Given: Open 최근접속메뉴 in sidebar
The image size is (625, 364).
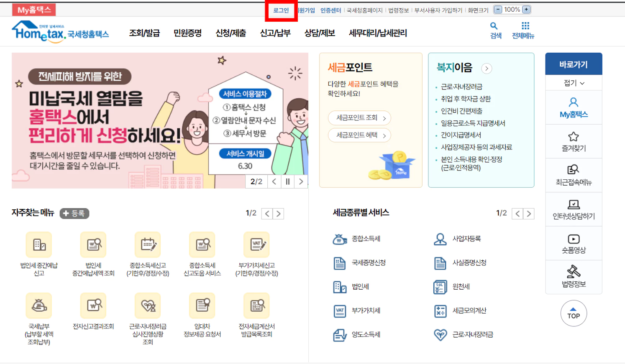Looking at the screenshot, I should pos(574,175).
